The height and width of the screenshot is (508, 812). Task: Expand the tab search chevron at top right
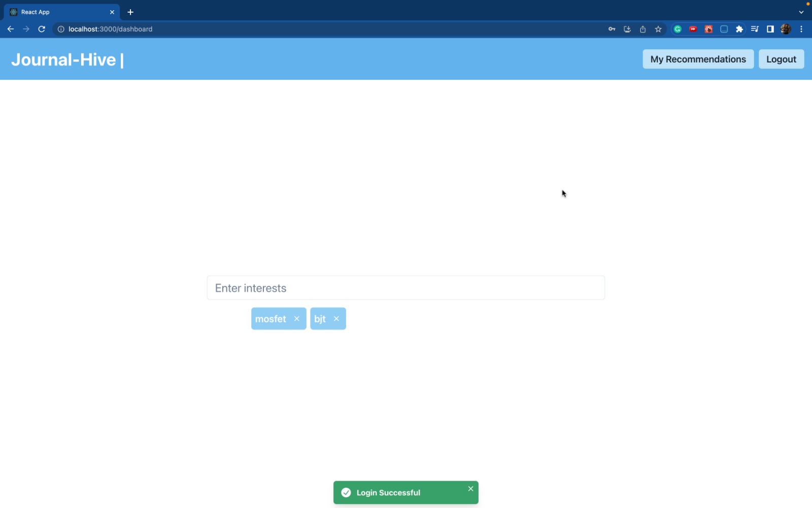pyautogui.click(x=801, y=12)
